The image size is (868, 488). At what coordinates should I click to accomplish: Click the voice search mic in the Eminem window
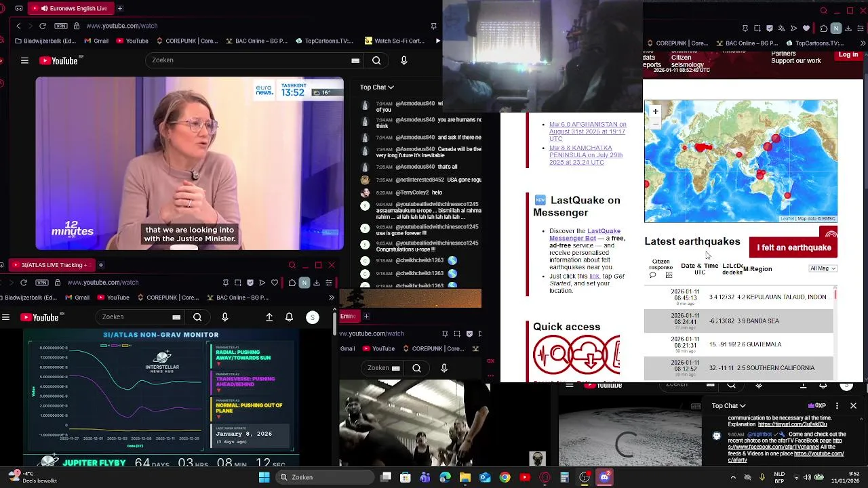pos(444,368)
